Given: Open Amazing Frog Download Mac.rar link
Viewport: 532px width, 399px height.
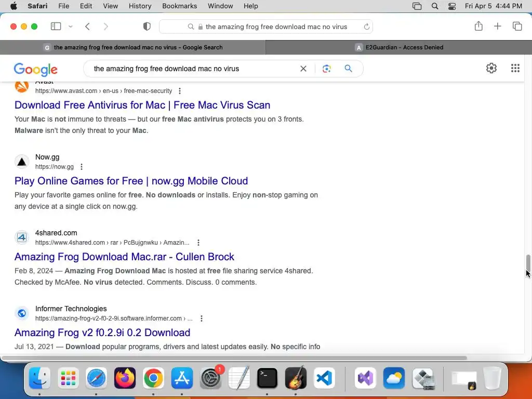Looking at the screenshot, I should pyautogui.click(x=124, y=257).
